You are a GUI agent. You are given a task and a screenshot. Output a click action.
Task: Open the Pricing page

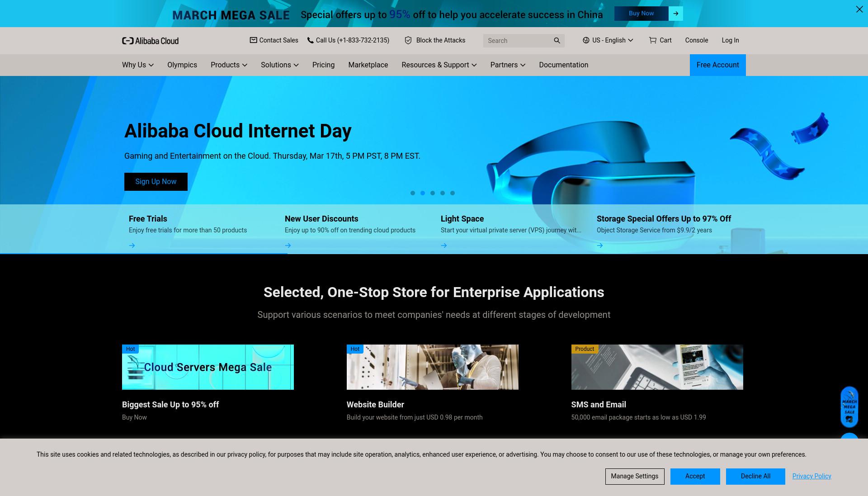tap(323, 65)
